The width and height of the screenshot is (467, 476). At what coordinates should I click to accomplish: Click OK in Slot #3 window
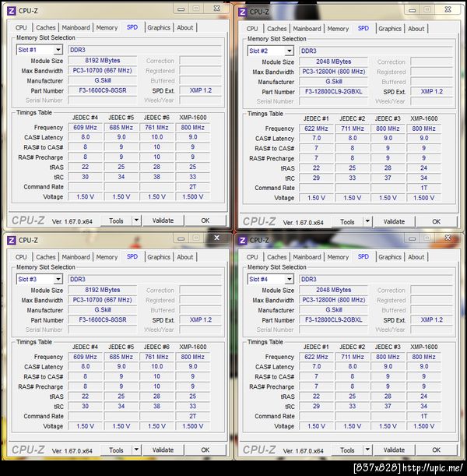(x=205, y=450)
